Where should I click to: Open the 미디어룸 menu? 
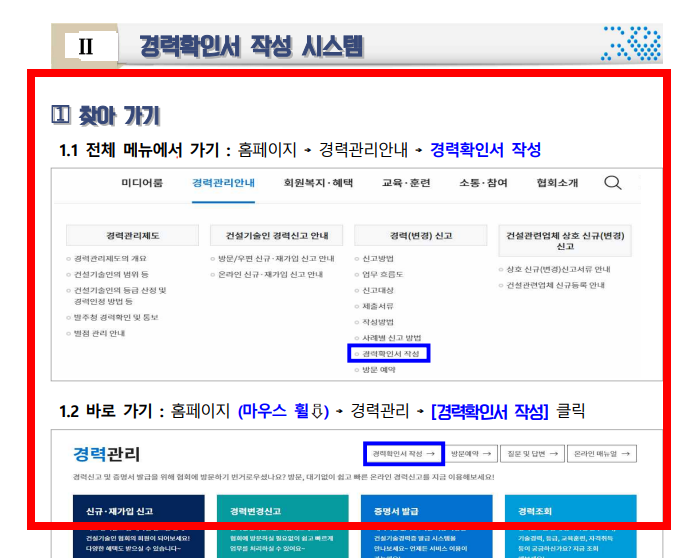[x=142, y=183]
